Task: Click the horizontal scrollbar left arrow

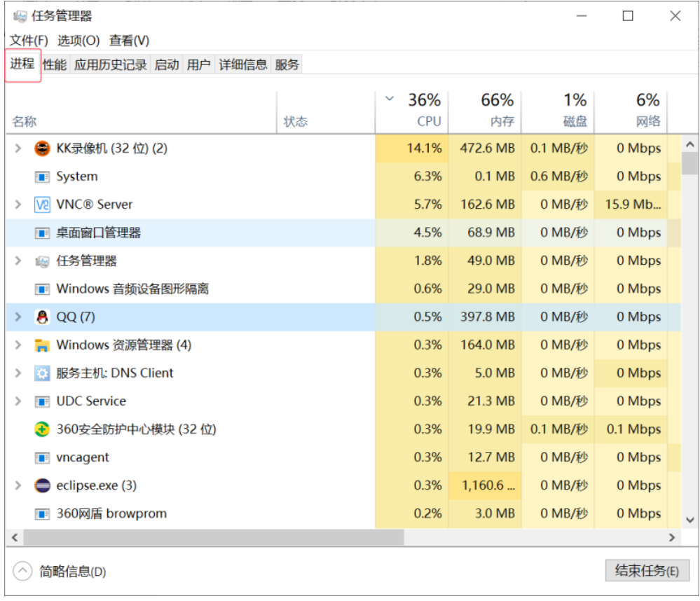Action: point(15,537)
